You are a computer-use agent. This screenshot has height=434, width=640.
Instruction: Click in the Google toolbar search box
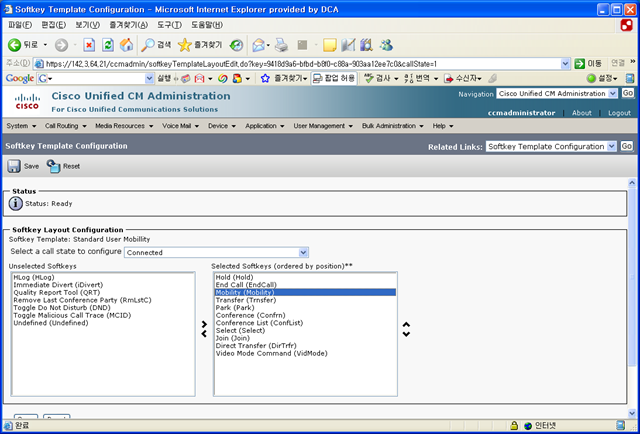[96, 78]
